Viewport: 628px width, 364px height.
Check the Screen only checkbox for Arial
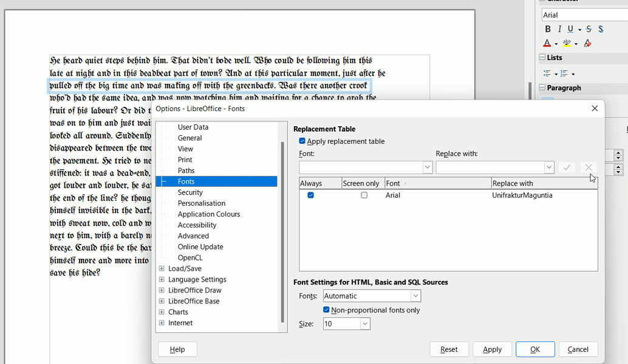click(364, 195)
